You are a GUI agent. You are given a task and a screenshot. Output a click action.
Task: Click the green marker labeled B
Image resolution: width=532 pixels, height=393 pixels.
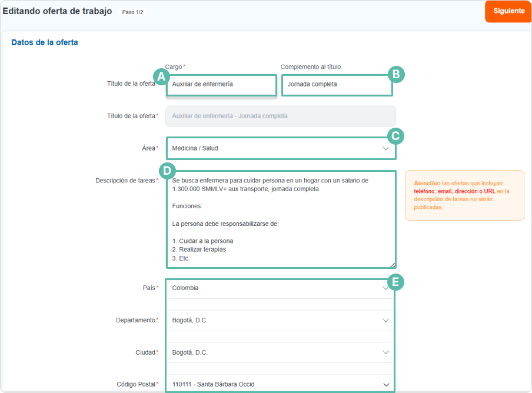396,74
